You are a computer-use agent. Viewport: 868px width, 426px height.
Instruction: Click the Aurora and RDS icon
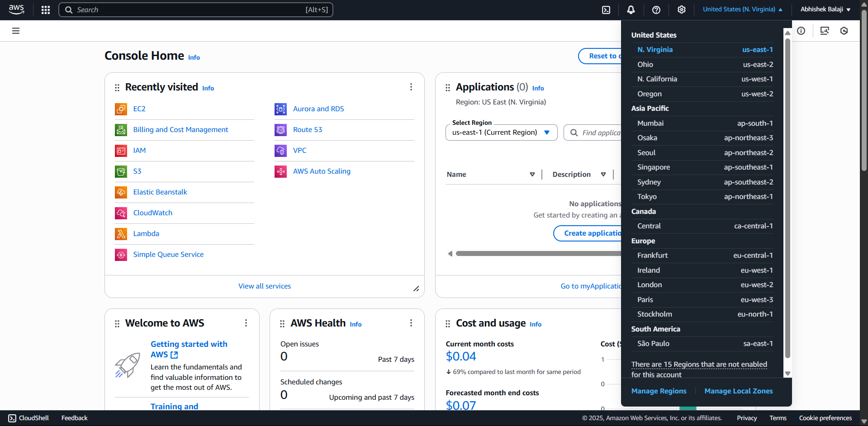280,109
